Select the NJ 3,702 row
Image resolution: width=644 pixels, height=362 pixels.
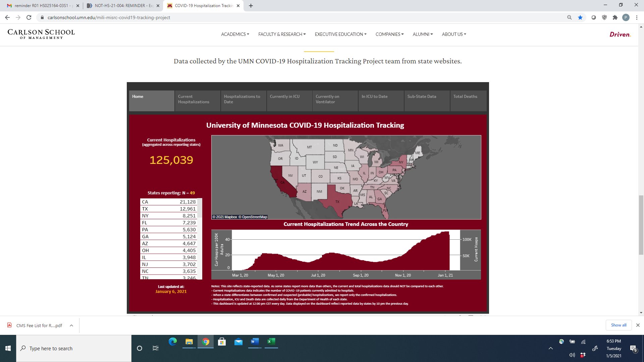click(169, 264)
